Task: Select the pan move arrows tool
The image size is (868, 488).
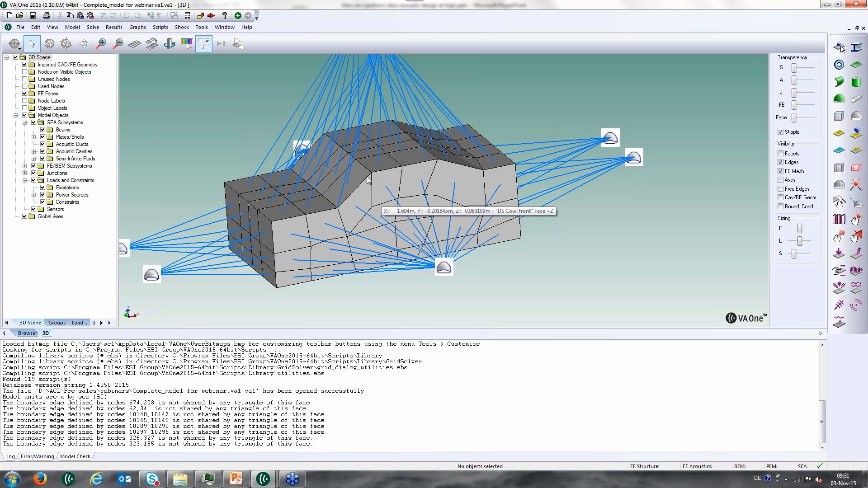Action: (x=84, y=44)
